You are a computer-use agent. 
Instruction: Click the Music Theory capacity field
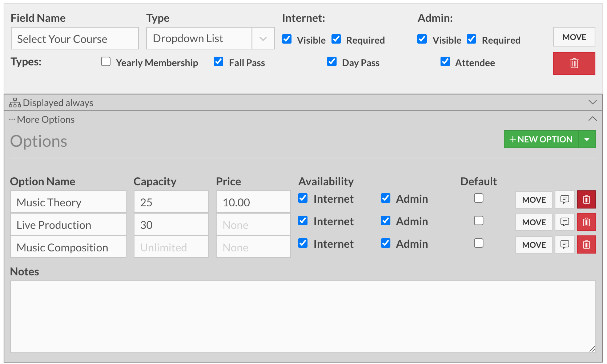click(171, 202)
